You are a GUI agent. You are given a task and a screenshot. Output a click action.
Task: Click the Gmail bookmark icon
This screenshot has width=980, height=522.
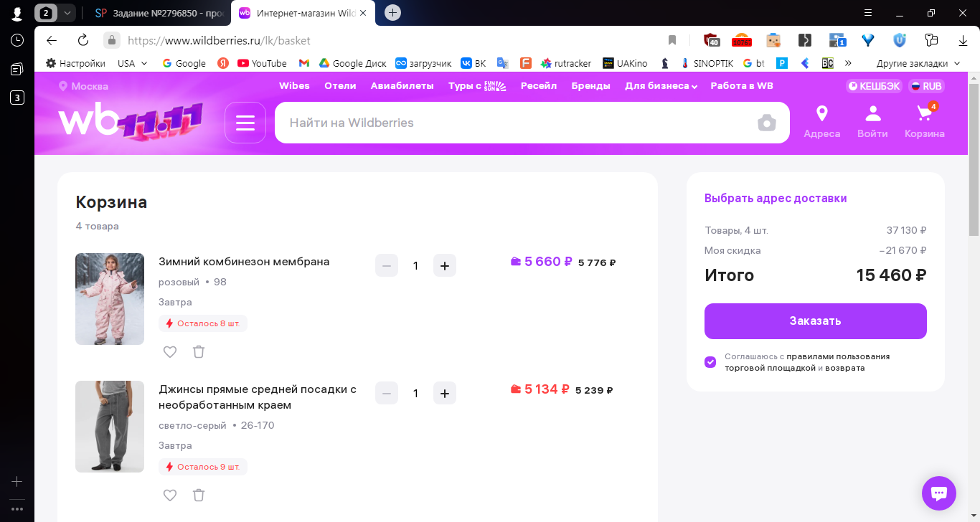[x=304, y=63]
